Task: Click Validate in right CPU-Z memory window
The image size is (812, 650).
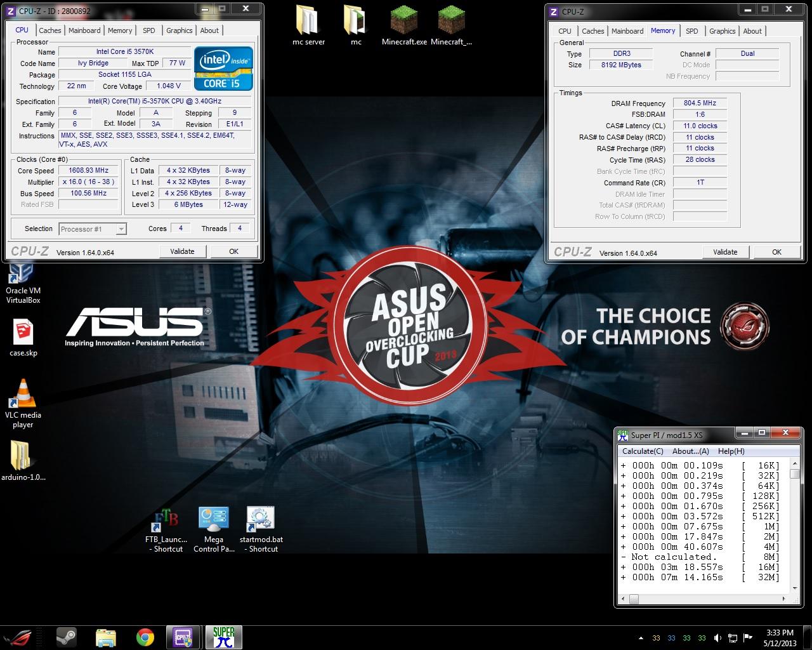Action: coord(725,252)
